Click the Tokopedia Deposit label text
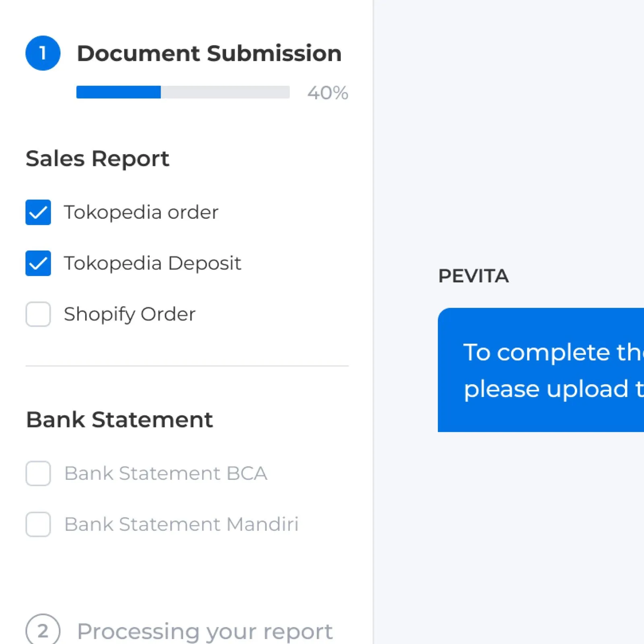 click(x=152, y=263)
